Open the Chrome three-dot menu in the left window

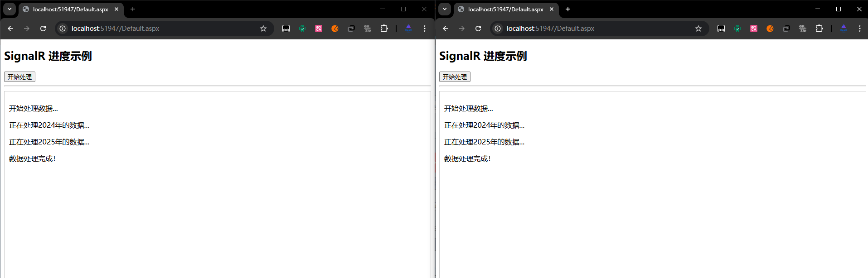425,29
